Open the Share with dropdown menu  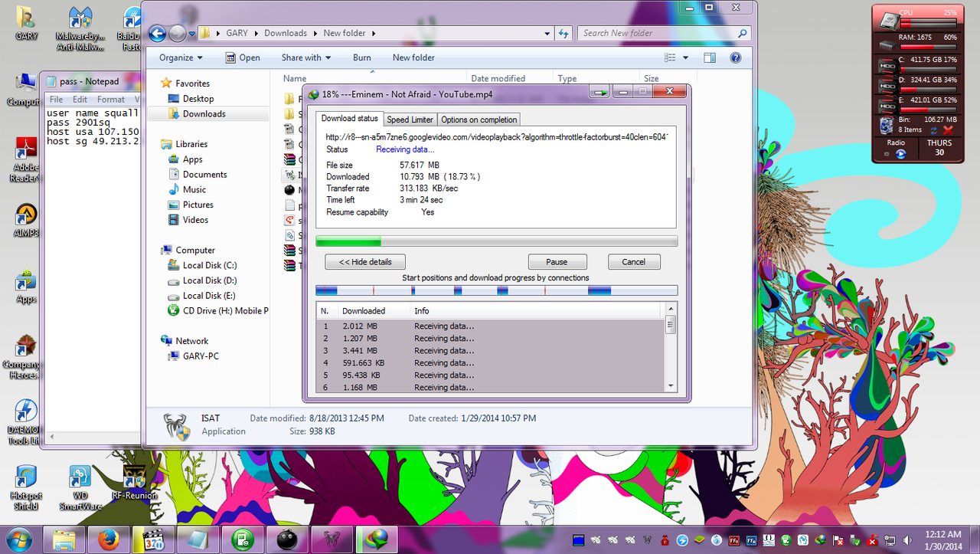305,57
